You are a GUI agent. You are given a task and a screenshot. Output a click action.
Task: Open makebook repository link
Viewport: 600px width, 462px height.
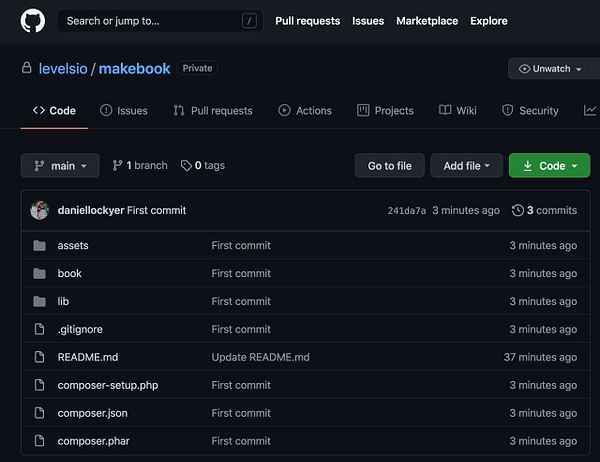[x=135, y=69]
